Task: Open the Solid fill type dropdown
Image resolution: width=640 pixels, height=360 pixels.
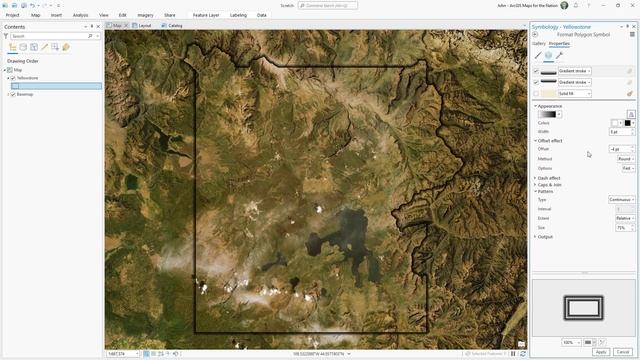Action: coord(575,93)
